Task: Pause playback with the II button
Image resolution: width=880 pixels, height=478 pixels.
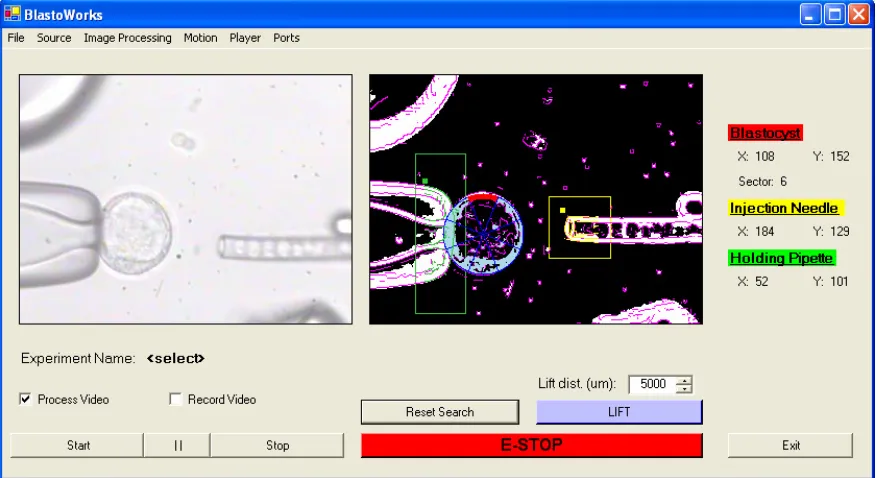Action: coord(177,445)
